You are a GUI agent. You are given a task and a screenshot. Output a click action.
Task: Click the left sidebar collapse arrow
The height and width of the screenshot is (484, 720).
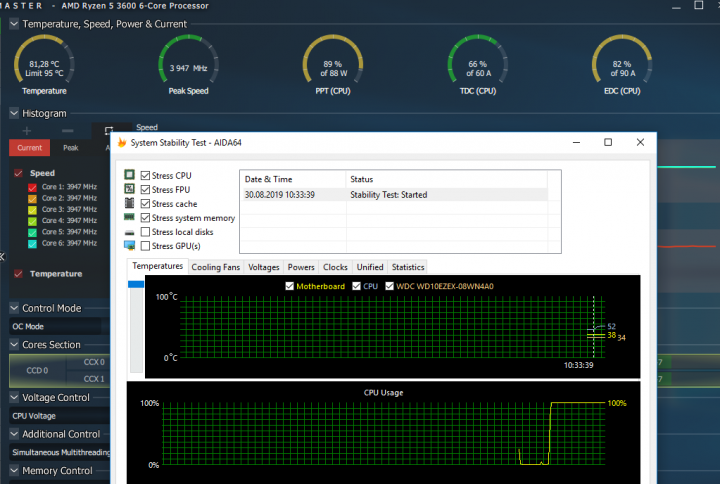tap(2, 257)
